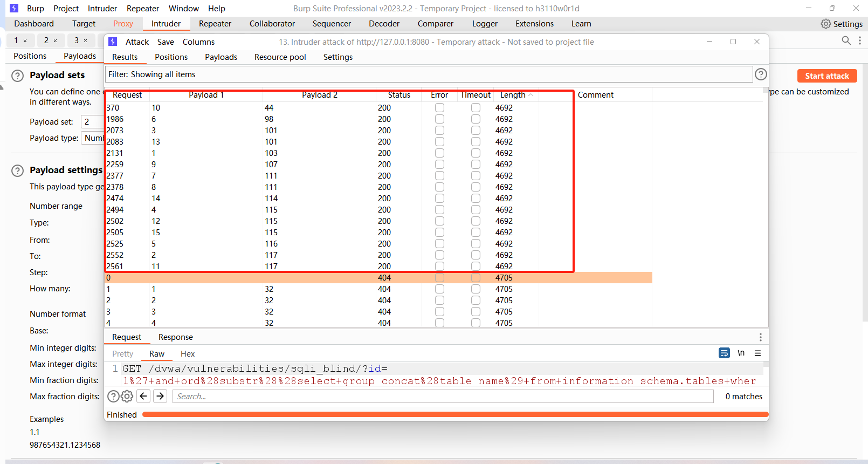Click the search help icon in request viewer
The height and width of the screenshot is (464, 868).
click(113, 397)
